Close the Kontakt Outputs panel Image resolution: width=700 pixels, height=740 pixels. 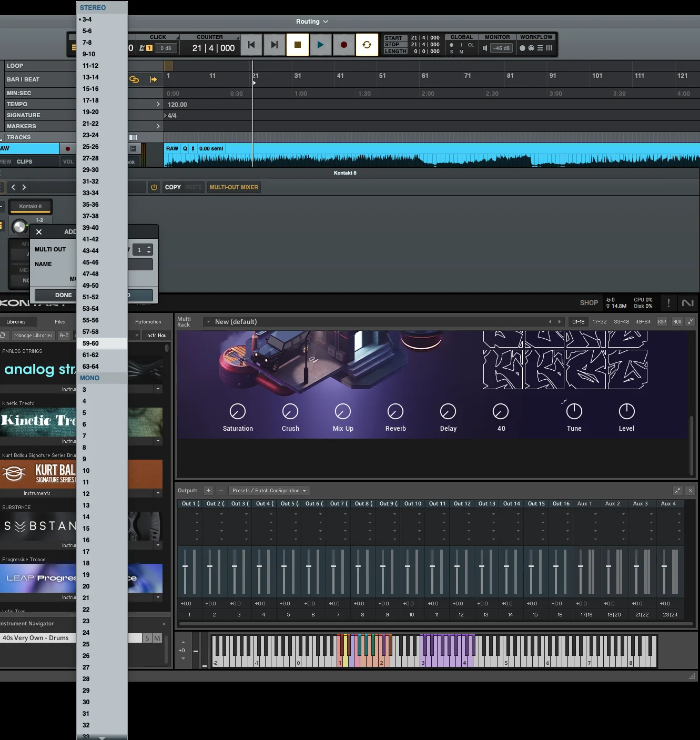click(690, 490)
